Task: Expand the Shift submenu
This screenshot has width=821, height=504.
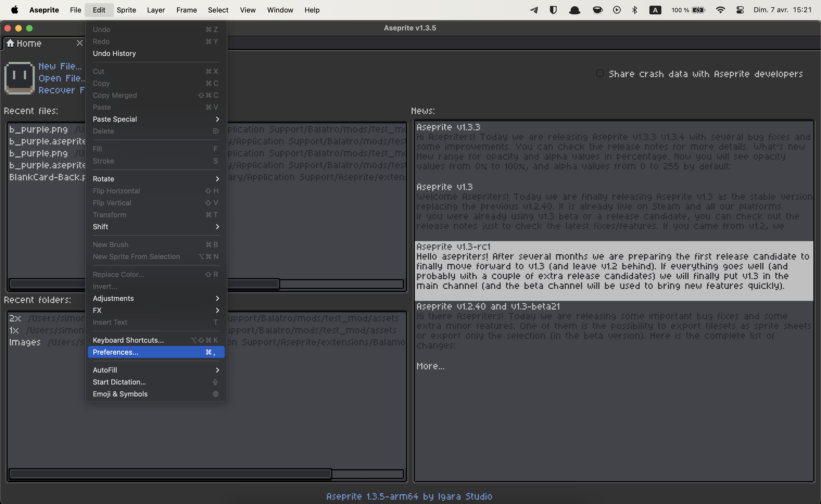Action: 156,227
